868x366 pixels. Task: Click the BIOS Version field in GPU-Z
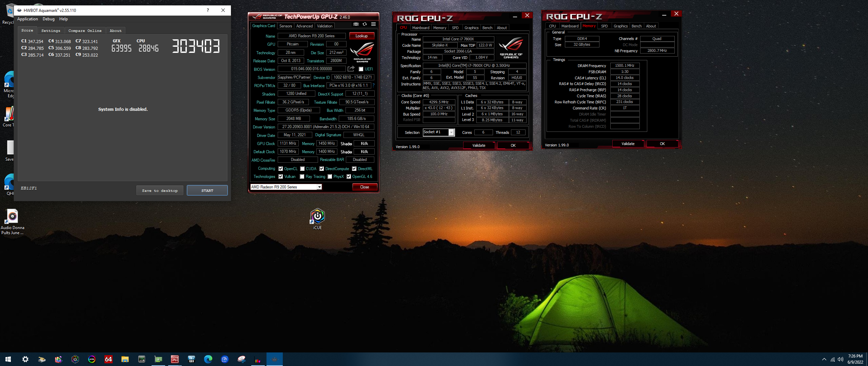pyautogui.click(x=312, y=69)
